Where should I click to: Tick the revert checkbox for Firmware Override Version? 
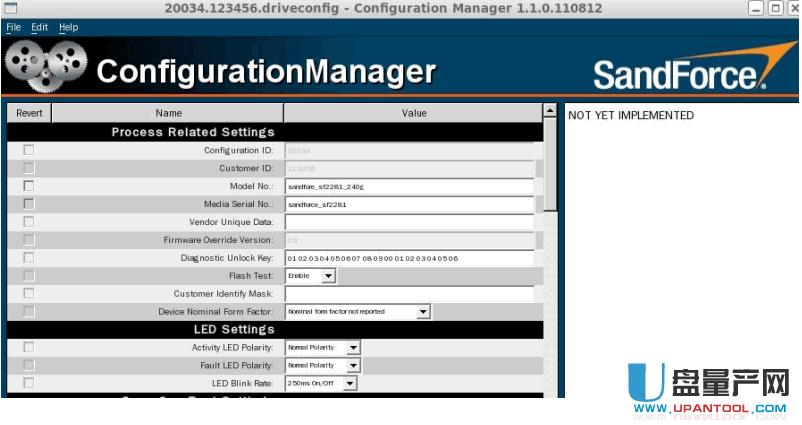click(29, 239)
